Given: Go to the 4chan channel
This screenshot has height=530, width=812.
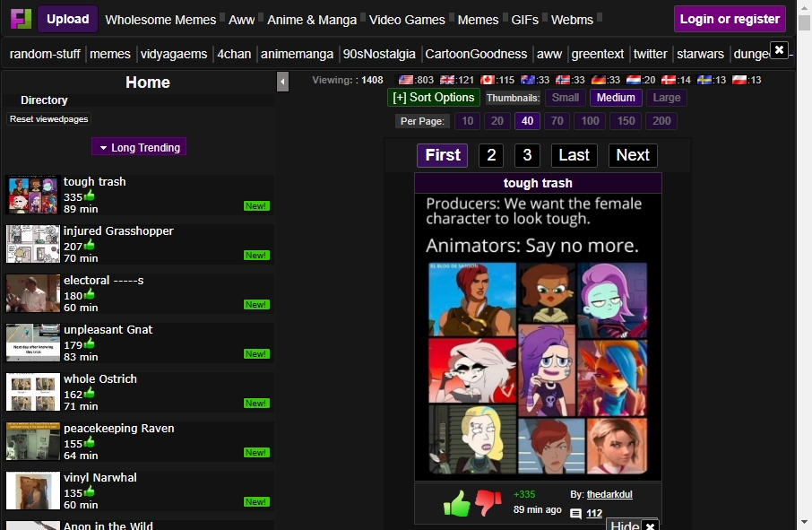Looking at the screenshot, I should pos(234,54).
